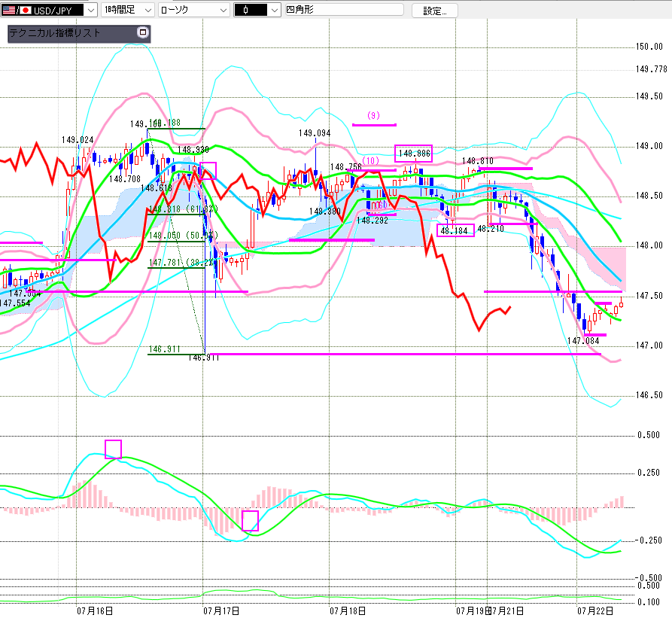Click the 146.50 price axis label
The width and height of the screenshot is (672, 618).
649,394
